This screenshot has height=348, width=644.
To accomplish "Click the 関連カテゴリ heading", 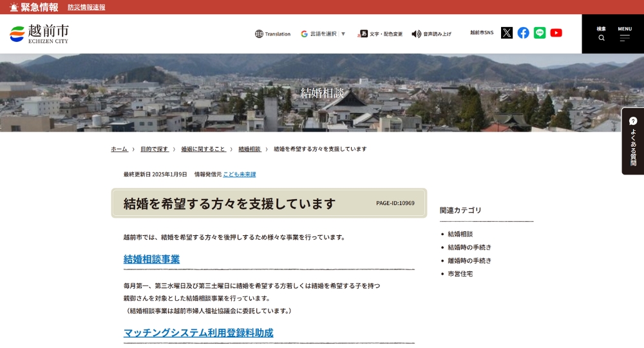I will click(460, 210).
